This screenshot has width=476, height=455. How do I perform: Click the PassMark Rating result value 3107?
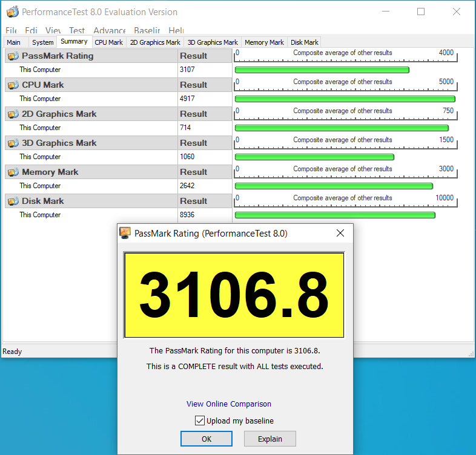pyautogui.click(x=187, y=70)
